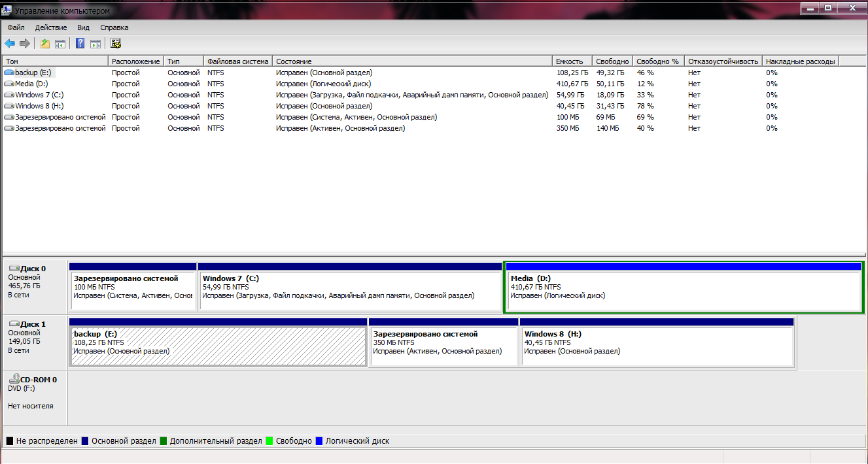This screenshot has width=868, height=464.
Task: Select the 100 МБ reserved partition on Disk 0
Action: (x=133, y=286)
